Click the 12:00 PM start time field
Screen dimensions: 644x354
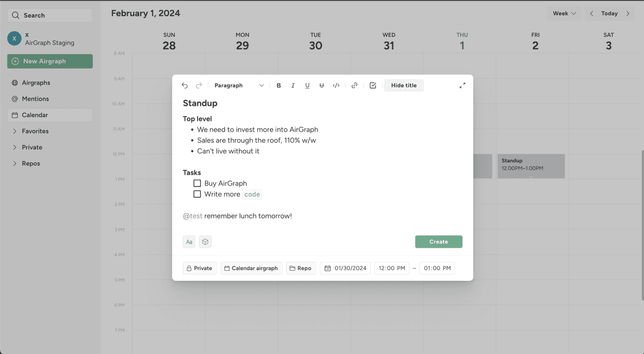392,268
